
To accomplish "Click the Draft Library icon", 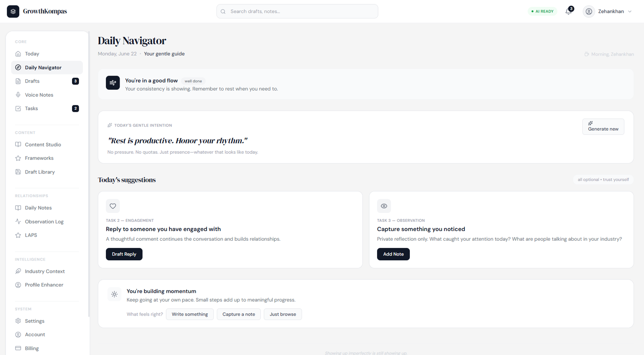I will pyautogui.click(x=18, y=172).
